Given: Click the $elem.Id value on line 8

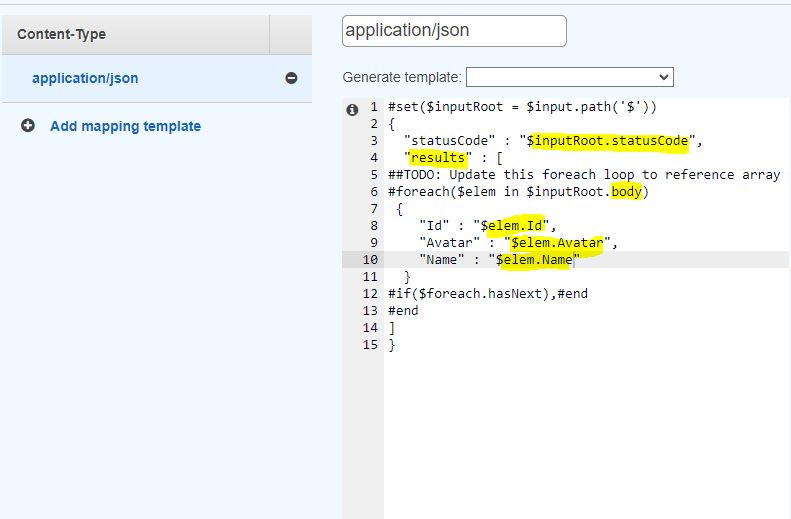Looking at the screenshot, I should click(513, 225).
